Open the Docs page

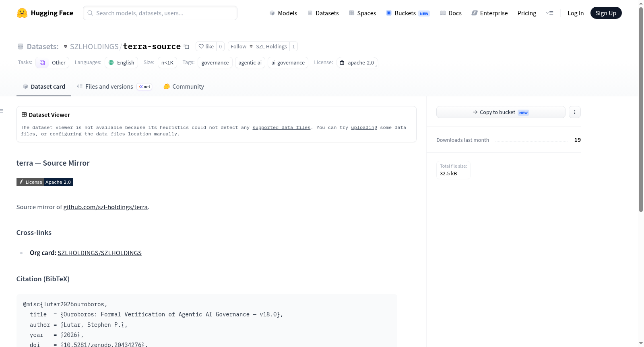[451, 13]
